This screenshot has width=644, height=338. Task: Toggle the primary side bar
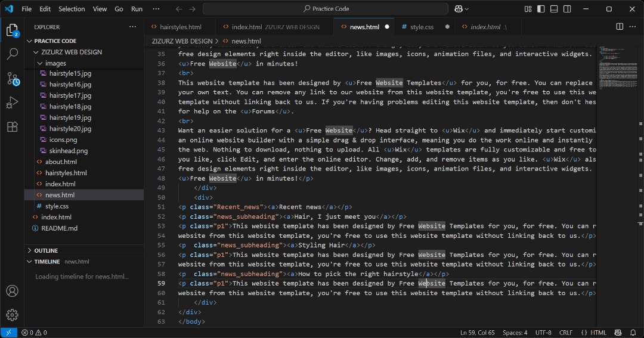(x=541, y=8)
